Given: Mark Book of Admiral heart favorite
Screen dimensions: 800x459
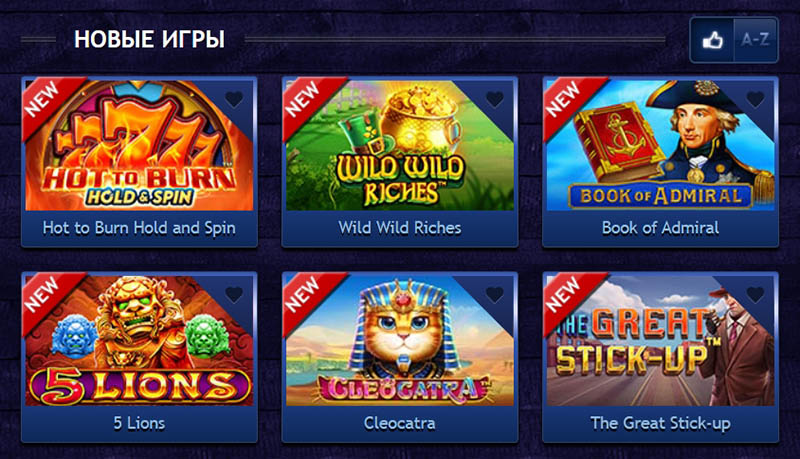Looking at the screenshot, I should 755,99.
